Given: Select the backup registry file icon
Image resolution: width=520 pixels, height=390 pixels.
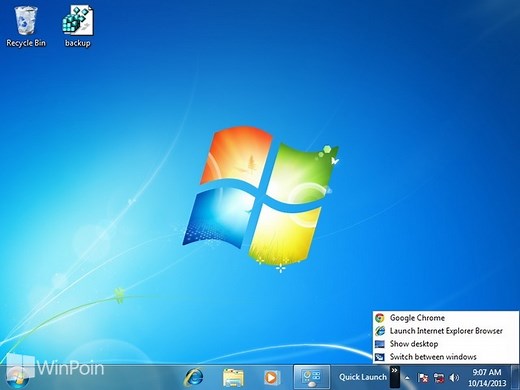Looking at the screenshot, I should 78,27.
